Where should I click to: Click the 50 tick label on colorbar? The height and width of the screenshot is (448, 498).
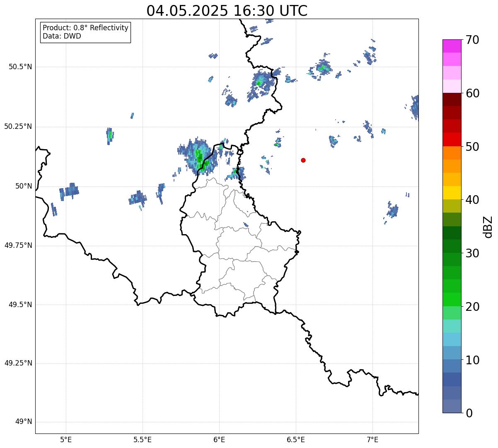pos(472,147)
